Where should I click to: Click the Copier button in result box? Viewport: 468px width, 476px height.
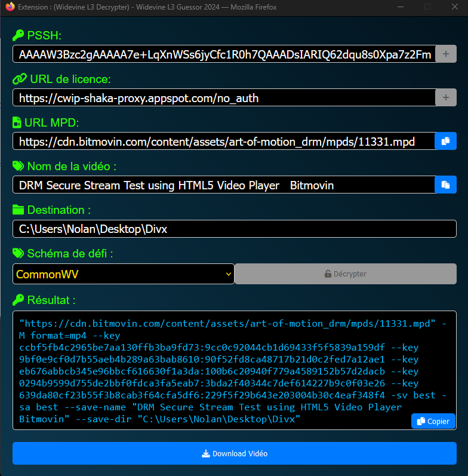coord(433,421)
